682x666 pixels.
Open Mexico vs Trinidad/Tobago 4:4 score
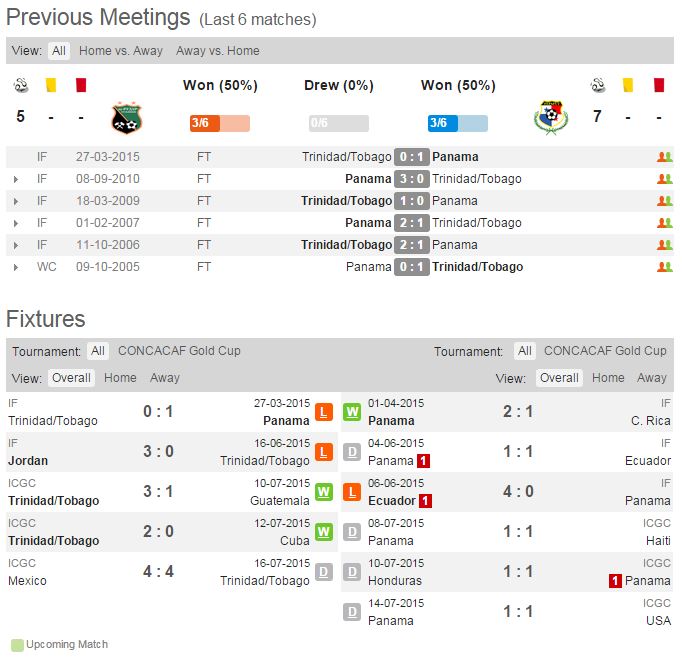pyautogui.click(x=159, y=572)
